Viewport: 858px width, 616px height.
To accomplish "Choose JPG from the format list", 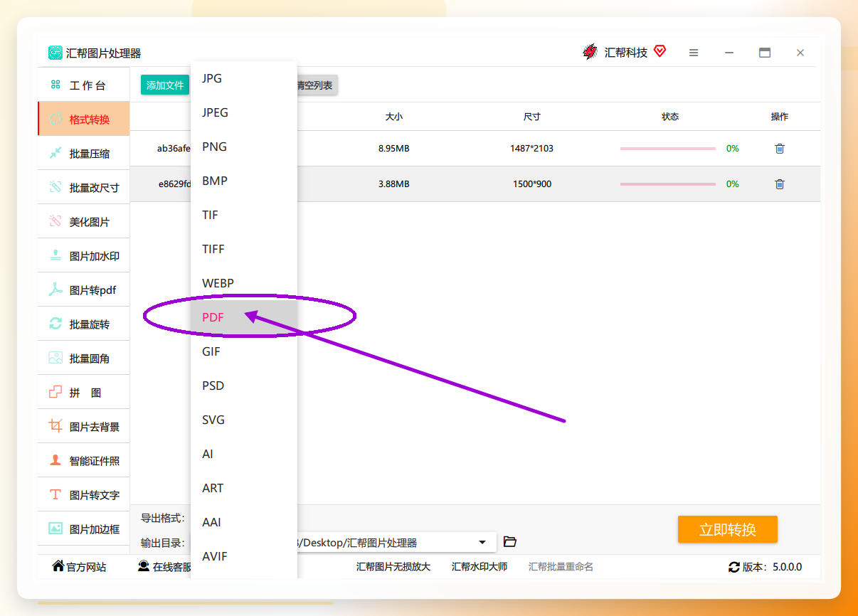I will 244,78.
